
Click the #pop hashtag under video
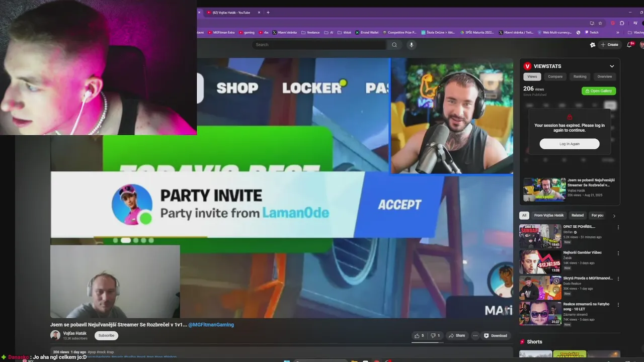click(x=92, y=352)
